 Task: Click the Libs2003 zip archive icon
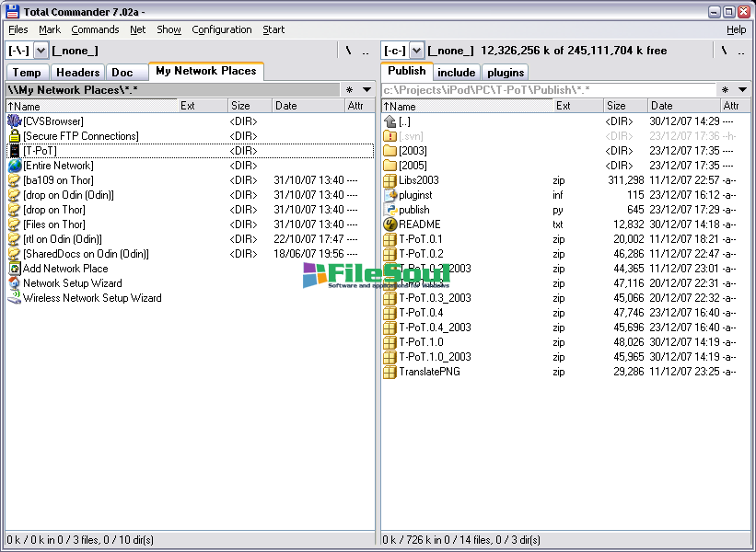point(390,180)
